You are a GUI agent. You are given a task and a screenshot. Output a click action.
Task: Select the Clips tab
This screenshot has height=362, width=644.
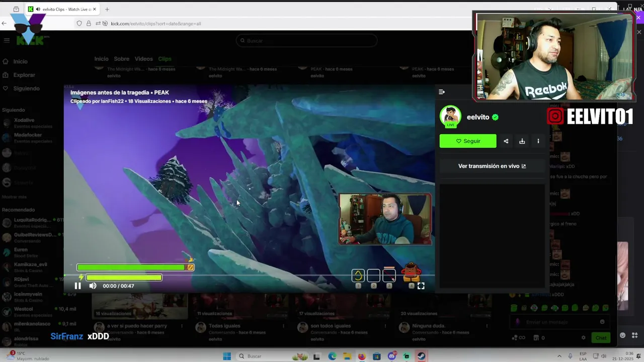(x=165, y=59)
